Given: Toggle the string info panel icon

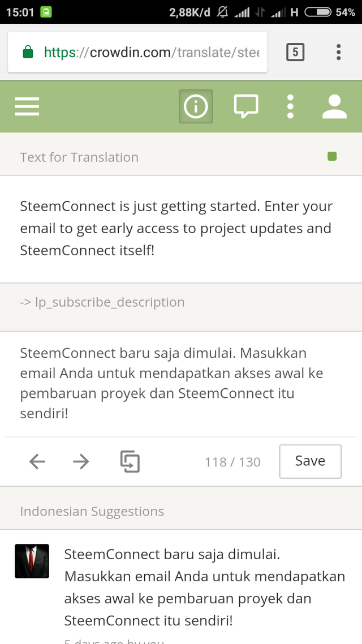Looking at the screenshot, I should click(x=196, y=106).
